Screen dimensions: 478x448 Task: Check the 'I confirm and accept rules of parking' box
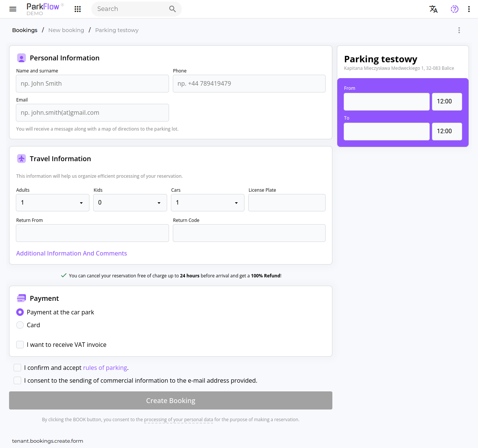pos(17,367)
